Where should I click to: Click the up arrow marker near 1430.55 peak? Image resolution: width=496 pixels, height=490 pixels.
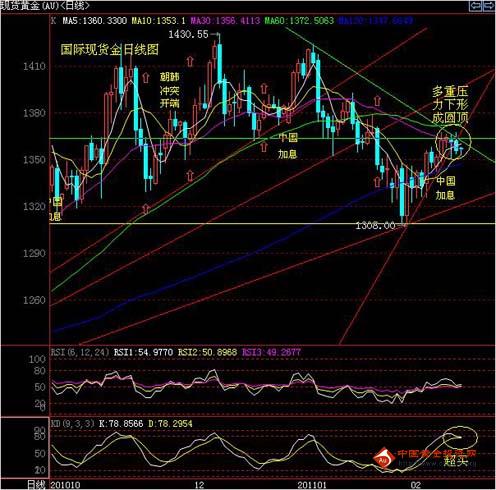tap(190, 61)
